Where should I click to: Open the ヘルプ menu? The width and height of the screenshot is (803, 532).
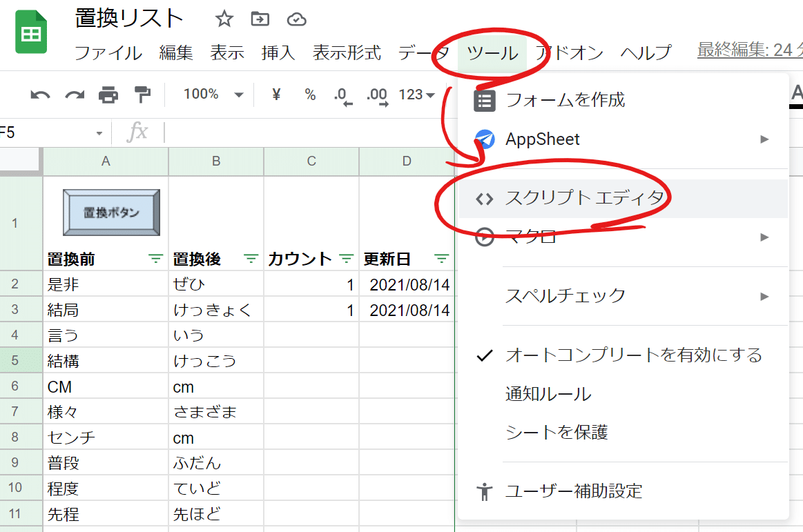(646, 52)
